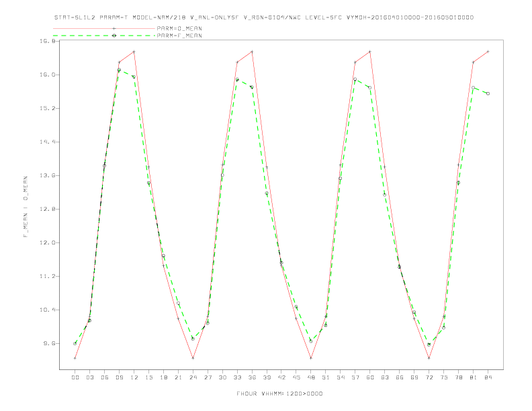Click x-axis forecast hour label 54
The width and height of the screenshot is (532, 411).
pyautogui.click(x=341, y=377)
